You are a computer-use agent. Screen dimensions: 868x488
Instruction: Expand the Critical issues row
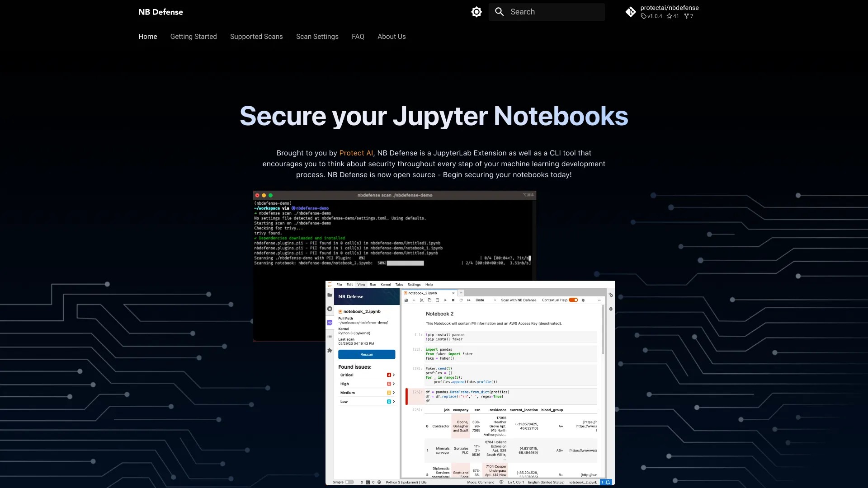(x=367, y=375)
